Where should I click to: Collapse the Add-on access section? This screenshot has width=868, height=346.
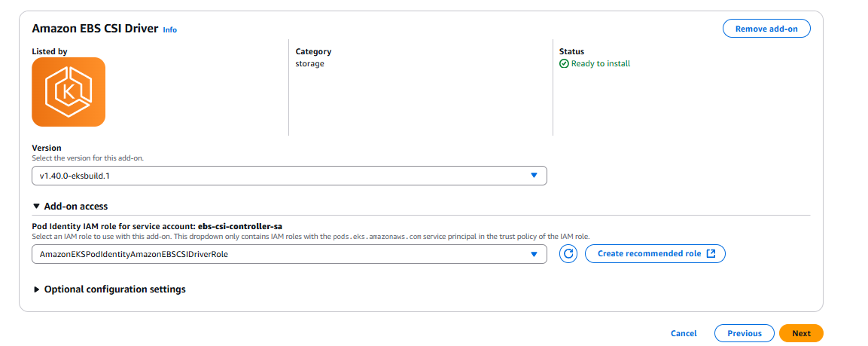[x=70, y=207]
